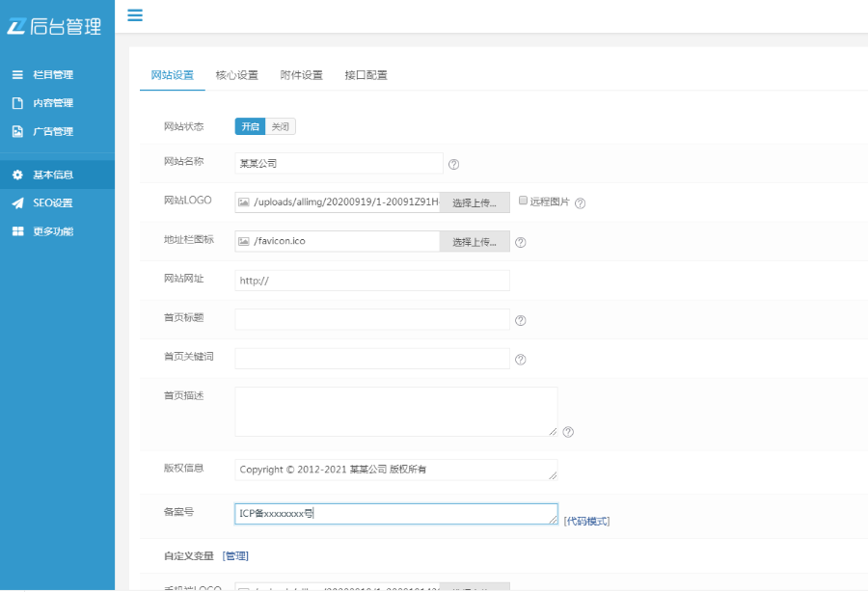Click the gear icon beside 基本信息

pyautogui.click(x=17, y=175)
